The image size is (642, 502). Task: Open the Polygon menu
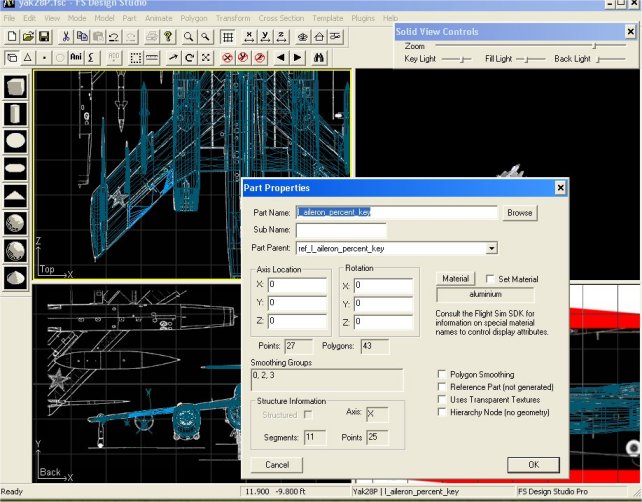click(x=192, y=18)
